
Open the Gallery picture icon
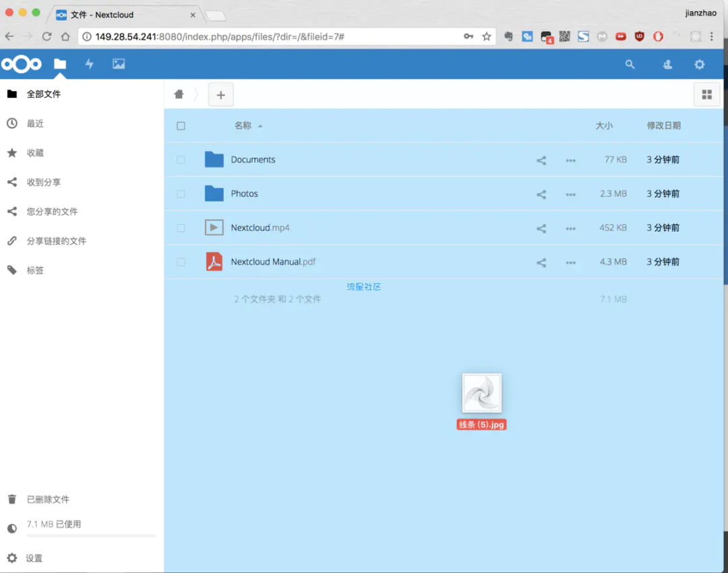[x=119, y=64]
